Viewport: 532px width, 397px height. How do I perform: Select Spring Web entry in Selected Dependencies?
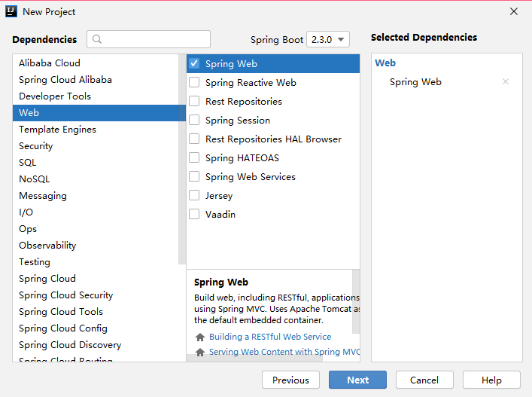pos(415,82)
